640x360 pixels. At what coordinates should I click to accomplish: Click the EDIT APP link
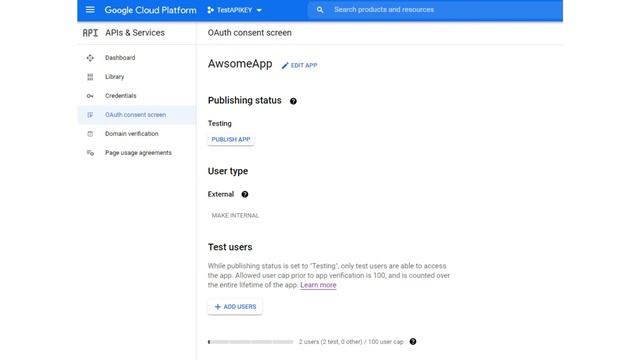pos(299,65)
